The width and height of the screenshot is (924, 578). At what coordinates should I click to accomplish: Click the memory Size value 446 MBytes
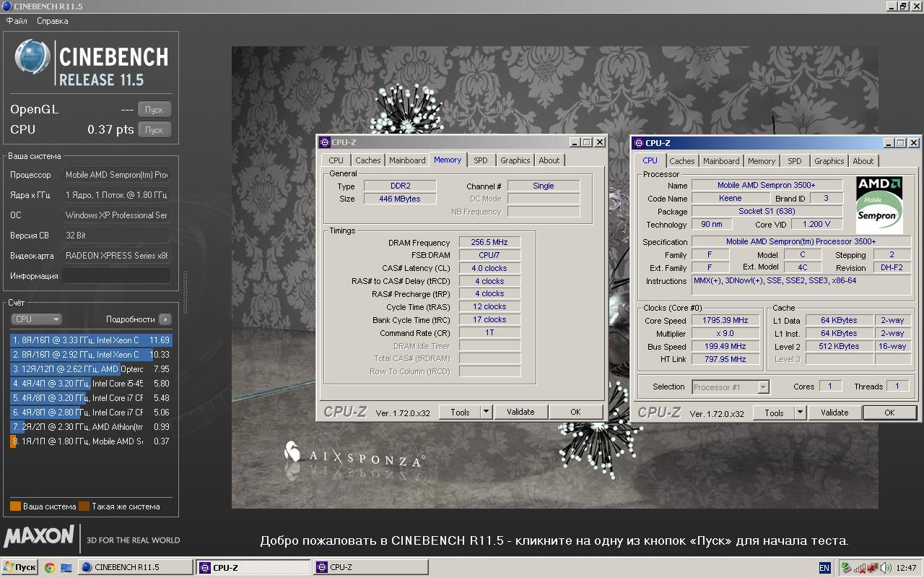399,199
